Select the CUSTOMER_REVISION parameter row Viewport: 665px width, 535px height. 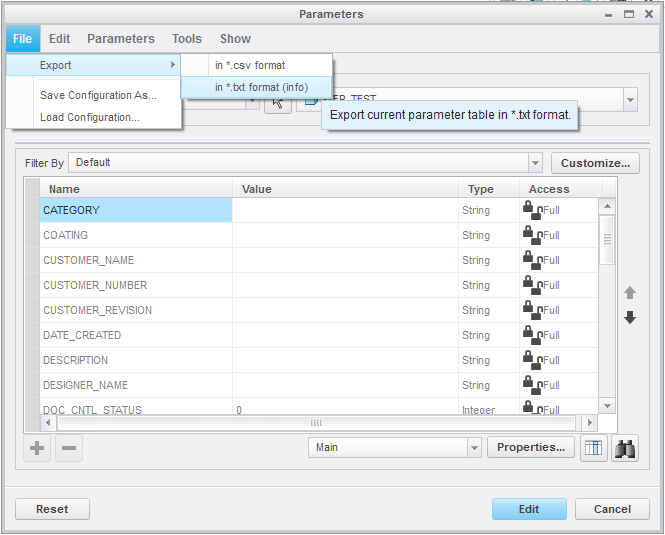pyautogui.click(x=319, y=310)
